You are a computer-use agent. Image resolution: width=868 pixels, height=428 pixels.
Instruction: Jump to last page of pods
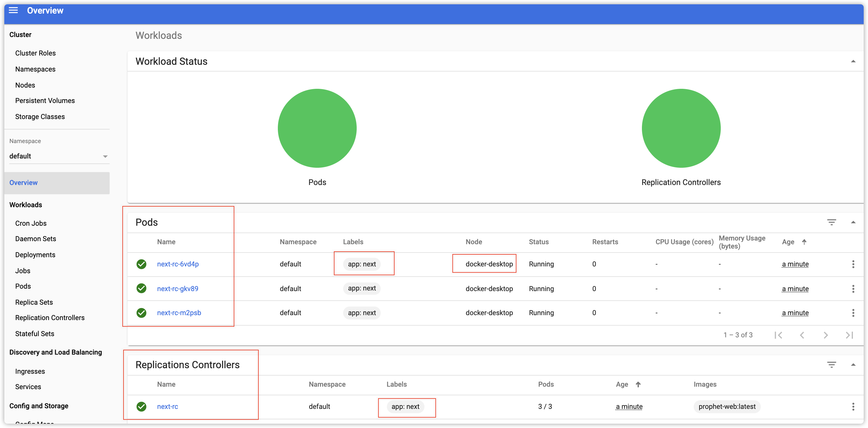coord(849,335)
